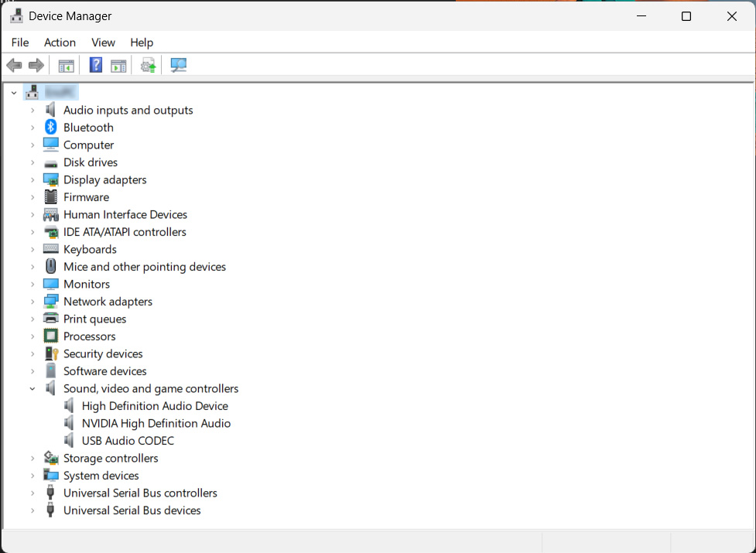Click the Security devices key icon
This screenshot has width=756, height=553.
51,353
